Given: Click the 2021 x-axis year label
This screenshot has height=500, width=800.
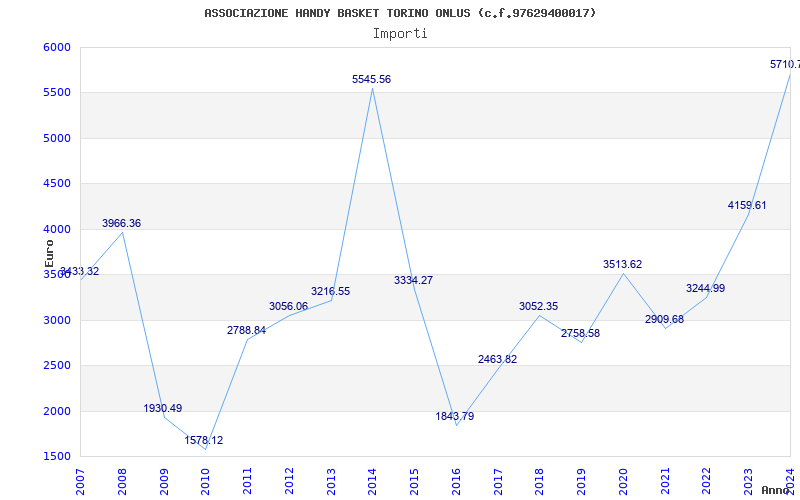Looking at the screenshot, I should (x=665, y=482).
